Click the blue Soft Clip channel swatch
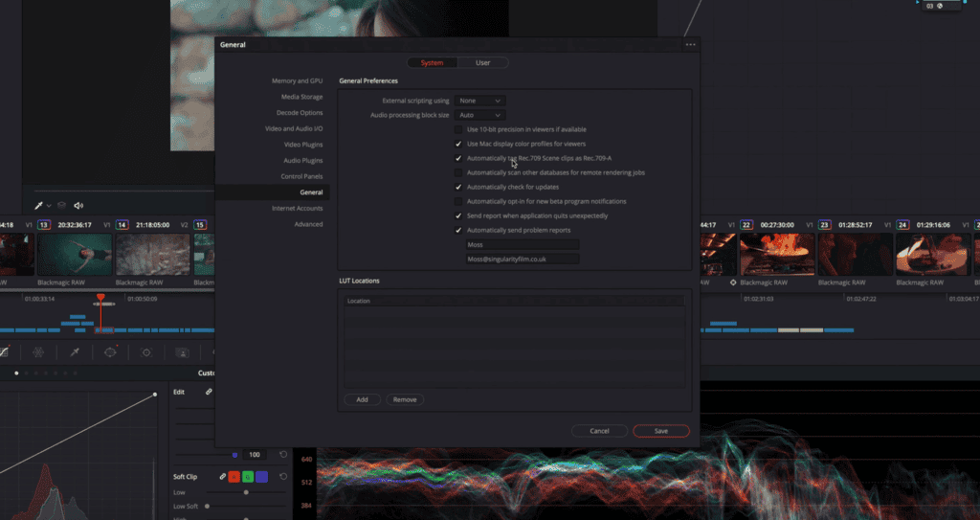The width and height of the screenshot is (980, 520). point(262,477)
